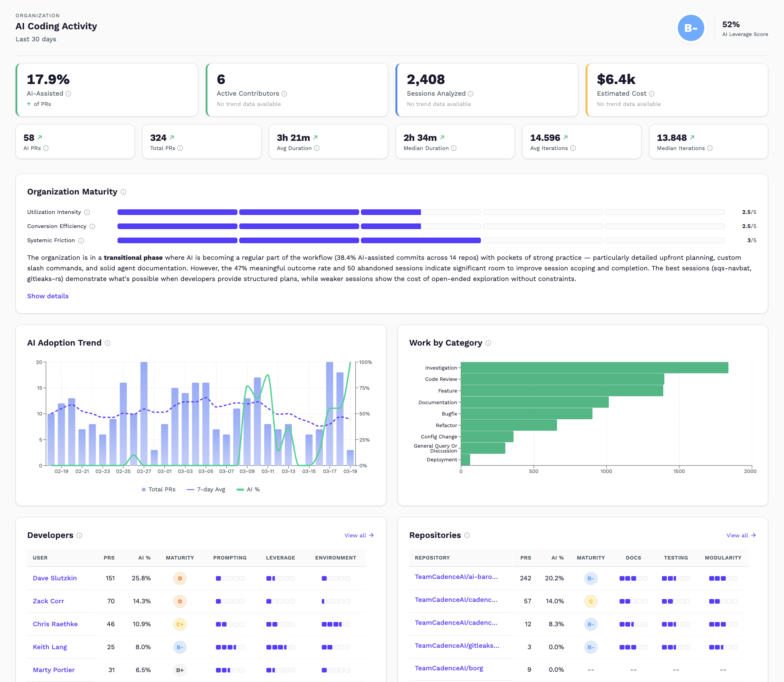Click Chris Raethke's environment score indicator

[x=336, y=624]
